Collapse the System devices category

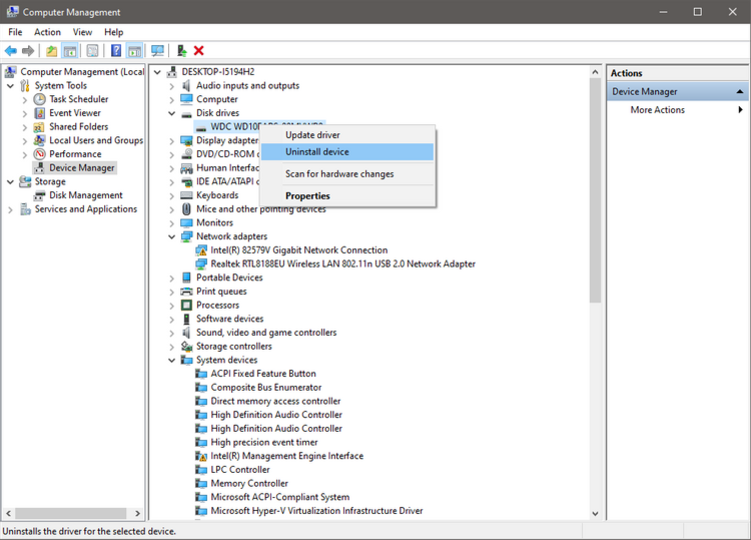point(171,360)
